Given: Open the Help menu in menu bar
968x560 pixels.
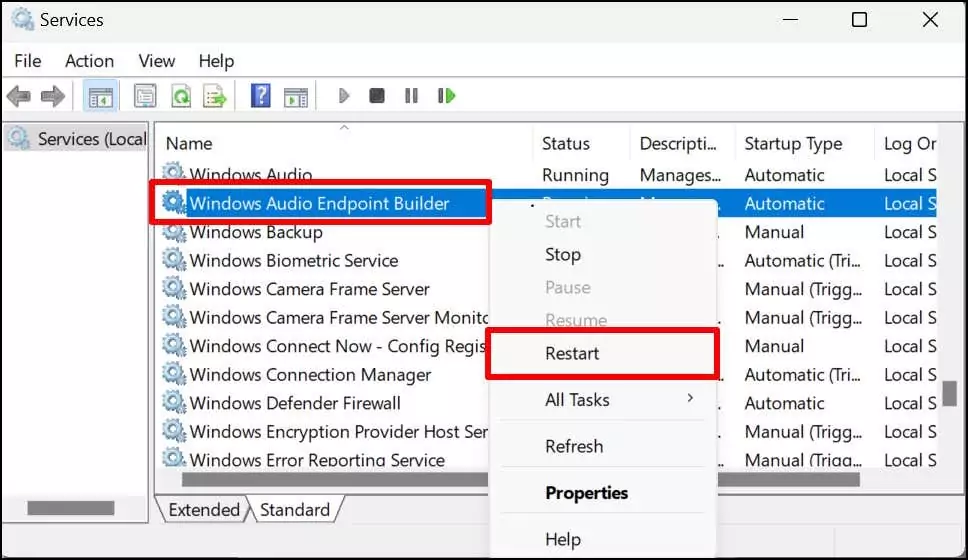Looking at the screenshot, I should tap(216, 61).
